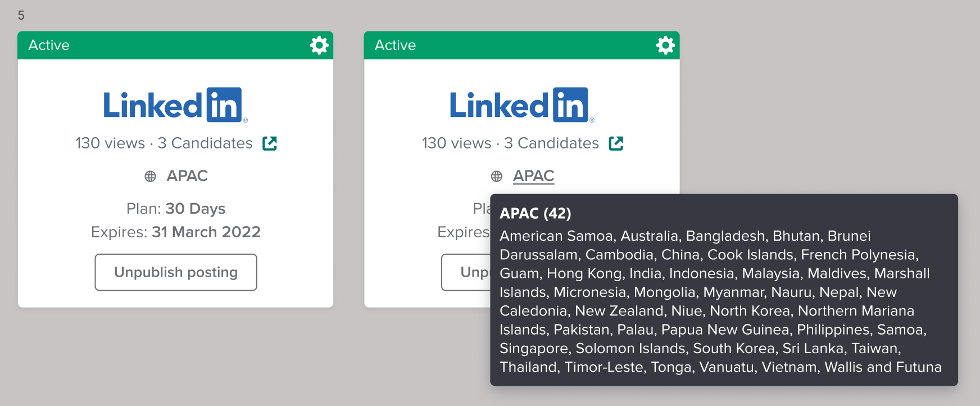Click partially hidden Unpublish button on right card
Viewport: 980px width, 406px height.
[x=466, y=272]
